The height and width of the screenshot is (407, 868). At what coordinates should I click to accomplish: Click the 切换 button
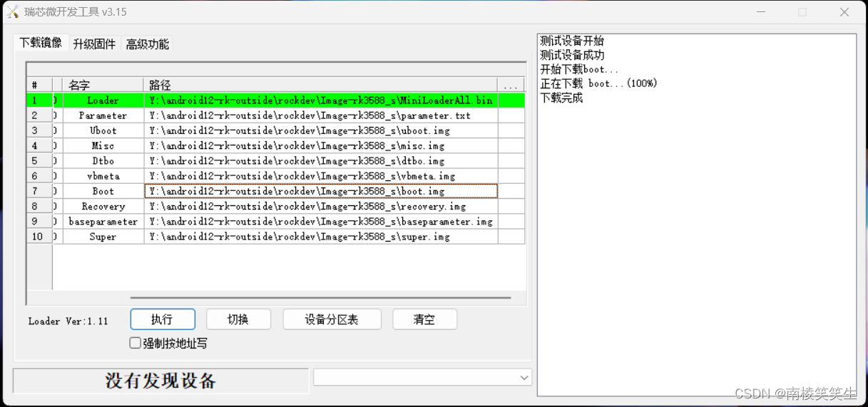(x=238, y=319)
